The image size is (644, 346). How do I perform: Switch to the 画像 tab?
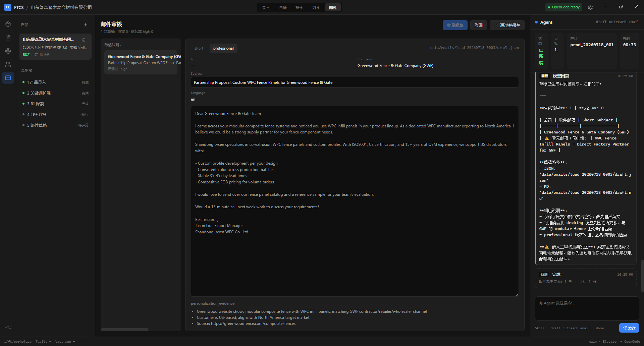(283, 7)
